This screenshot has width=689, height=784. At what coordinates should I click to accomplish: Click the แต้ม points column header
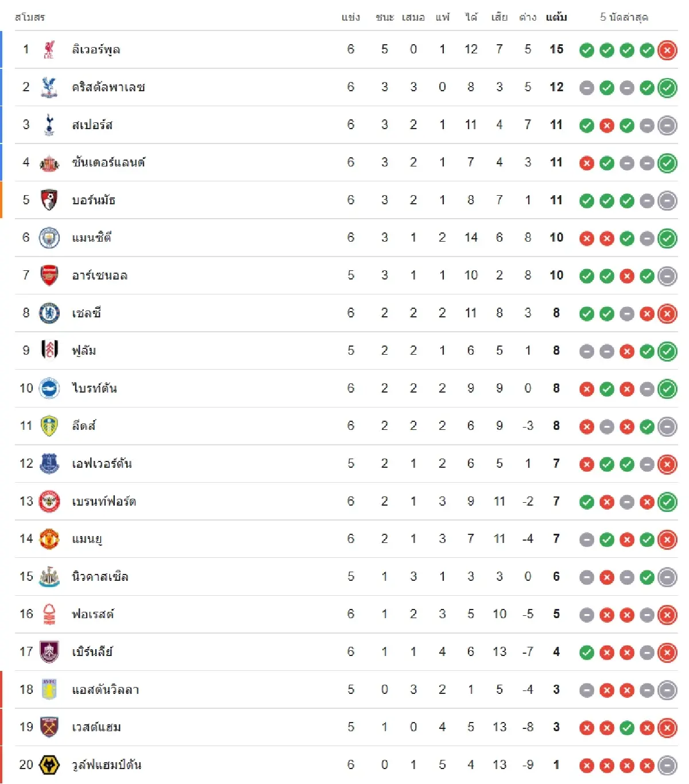[x=556, y=17]
